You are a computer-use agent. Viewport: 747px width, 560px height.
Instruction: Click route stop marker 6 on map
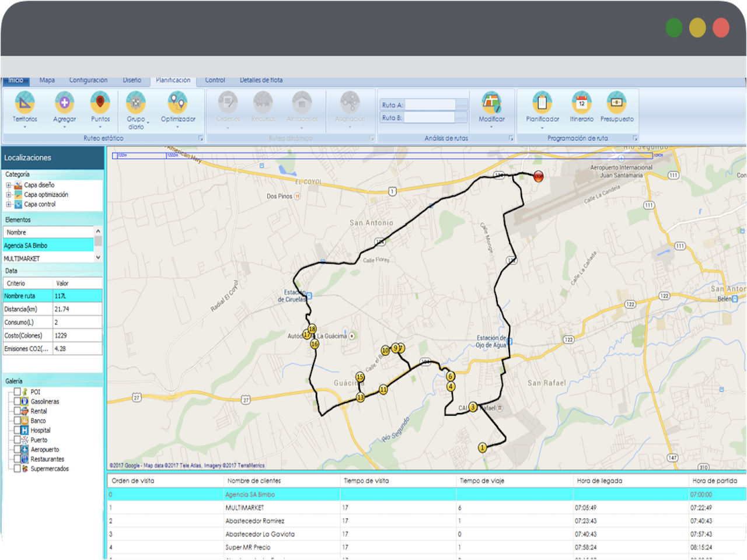pyautogui.click(x=451, y=377)
